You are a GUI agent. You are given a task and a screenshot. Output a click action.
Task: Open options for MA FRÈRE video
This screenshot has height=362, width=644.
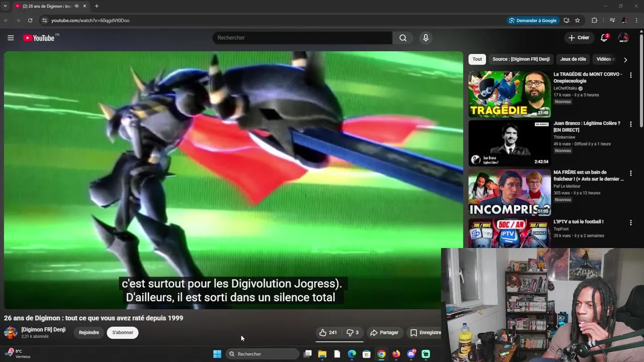point(630,173)
